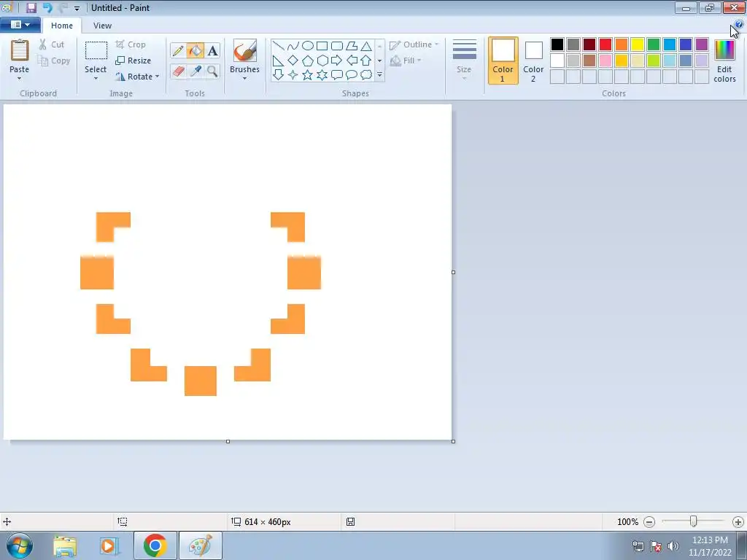Open the Select dropdown arrow

tap(96, 79)
